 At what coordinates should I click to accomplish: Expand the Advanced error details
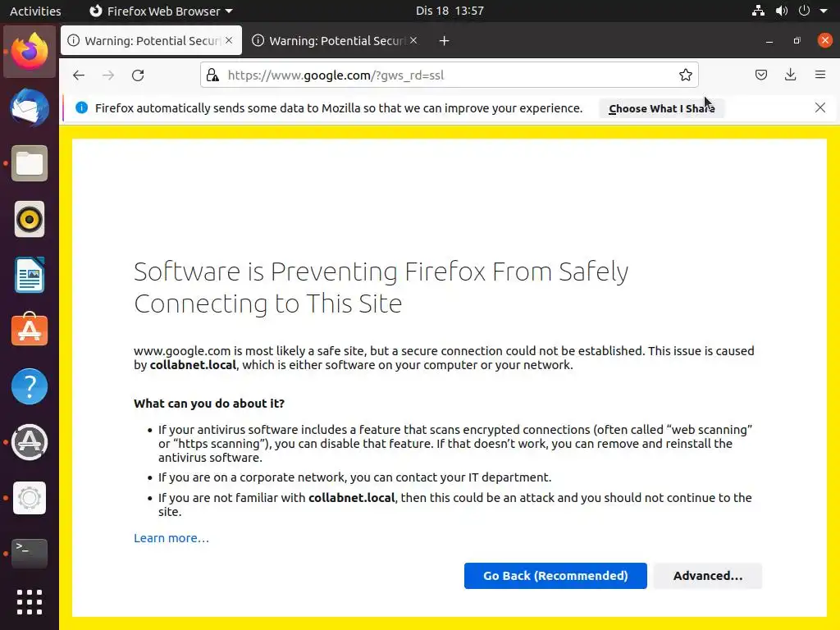707,576
